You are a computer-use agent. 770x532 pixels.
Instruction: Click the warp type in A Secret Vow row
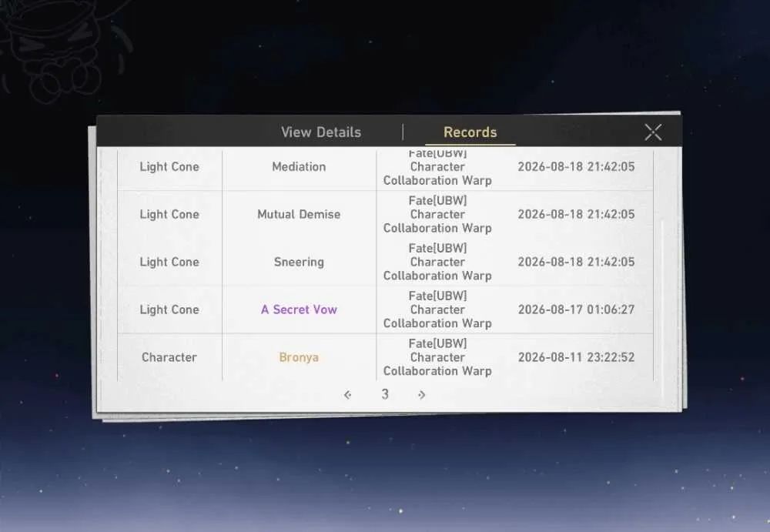437,309
